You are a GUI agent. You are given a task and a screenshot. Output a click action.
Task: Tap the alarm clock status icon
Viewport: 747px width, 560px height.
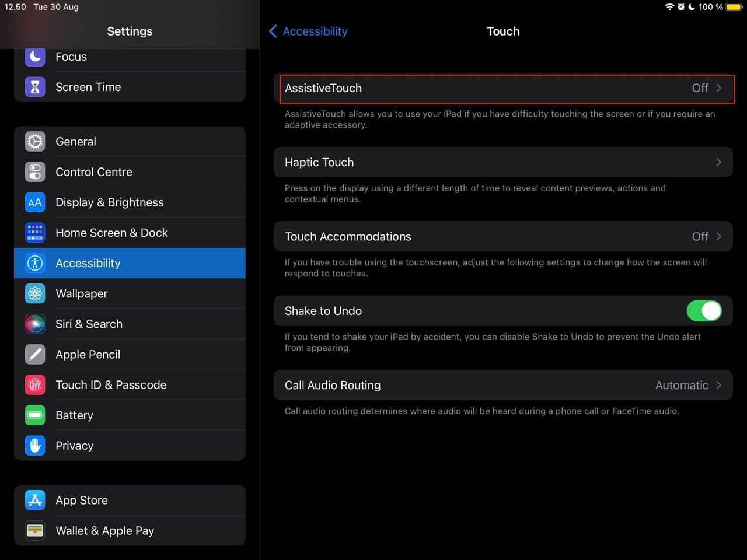tap(681, 7)
